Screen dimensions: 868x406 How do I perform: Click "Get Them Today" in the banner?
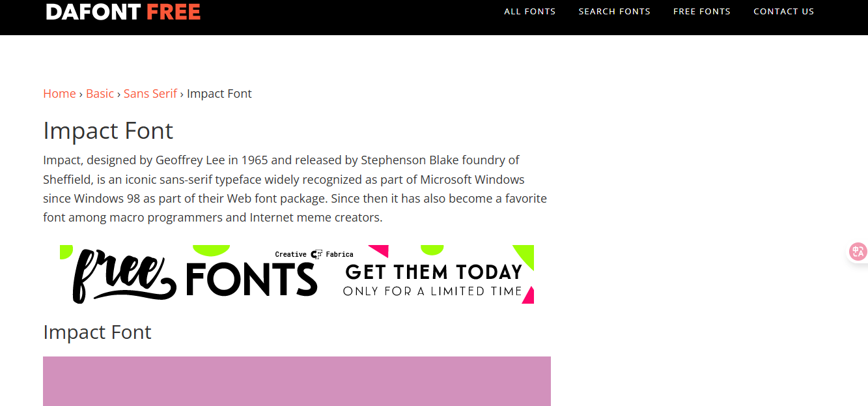pos(434,271)
